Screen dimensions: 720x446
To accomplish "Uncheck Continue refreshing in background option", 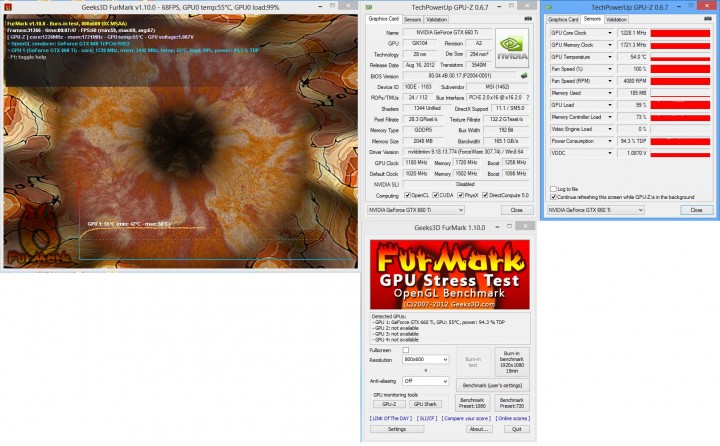I will pos(553,197).
